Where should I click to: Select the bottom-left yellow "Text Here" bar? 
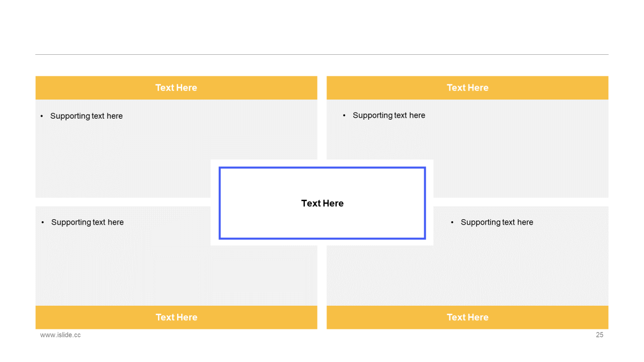[x=176, y=317]
